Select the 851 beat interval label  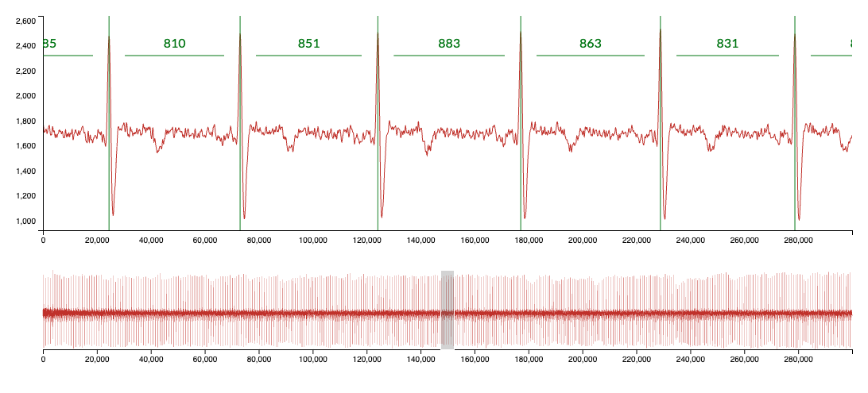(309, 44)
